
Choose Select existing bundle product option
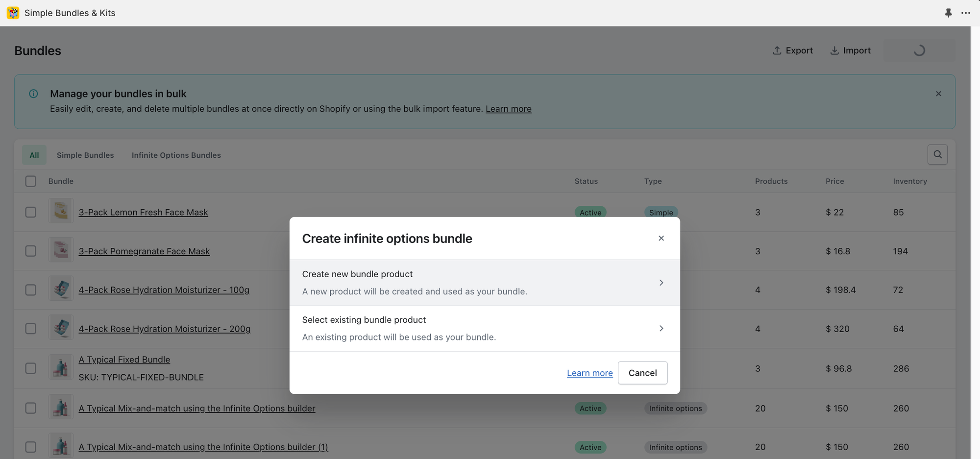485,328
